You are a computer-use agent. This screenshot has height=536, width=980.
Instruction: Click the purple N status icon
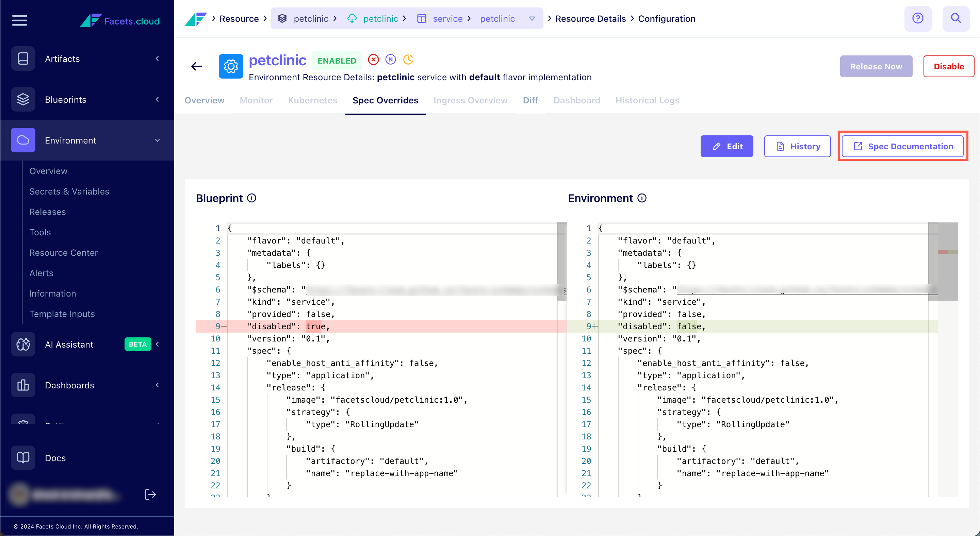point(391,60)
